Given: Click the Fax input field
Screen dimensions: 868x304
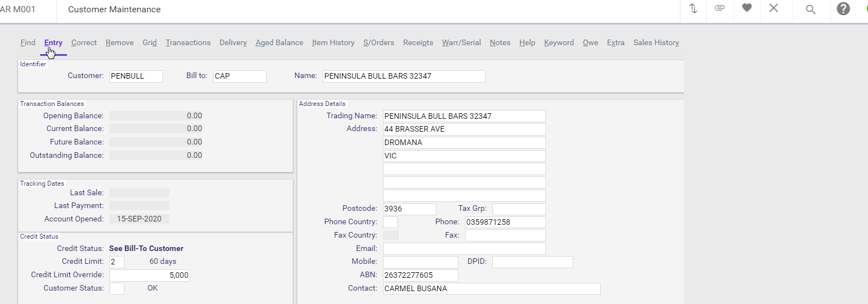Looking at the screenshot, I should click(505, 235).
